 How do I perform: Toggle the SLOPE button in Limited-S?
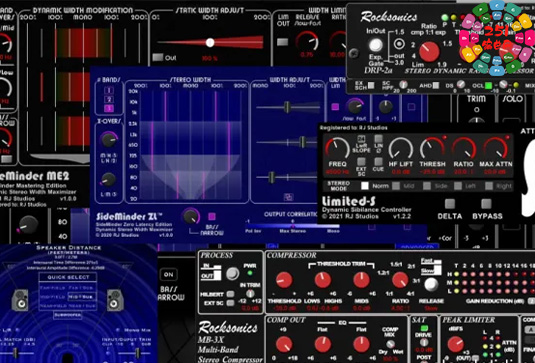point(361,139)
